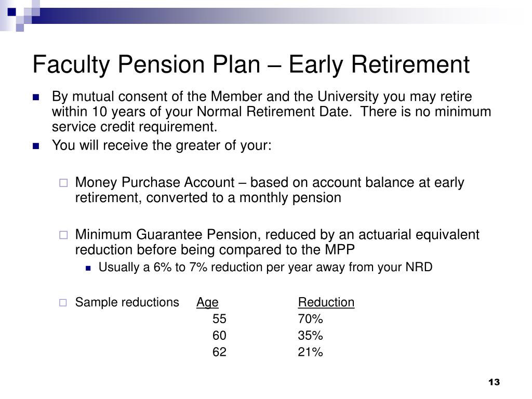
Task: Click the hollow square before Minimum Guarantee Pension
Action: coord(63,235)
